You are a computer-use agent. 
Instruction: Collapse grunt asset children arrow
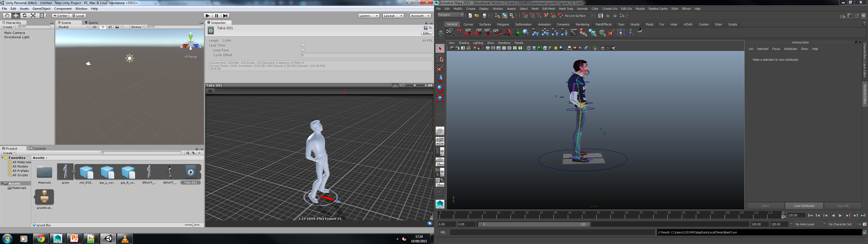(74, 172)
